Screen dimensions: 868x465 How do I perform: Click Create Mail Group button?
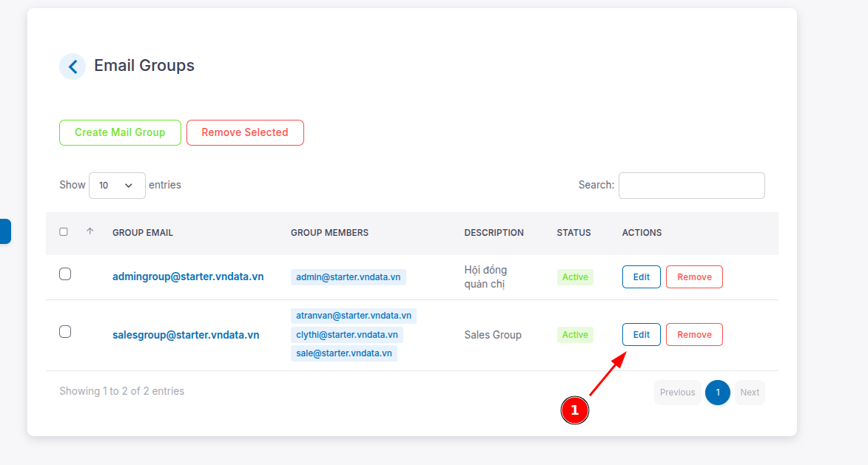120,133
